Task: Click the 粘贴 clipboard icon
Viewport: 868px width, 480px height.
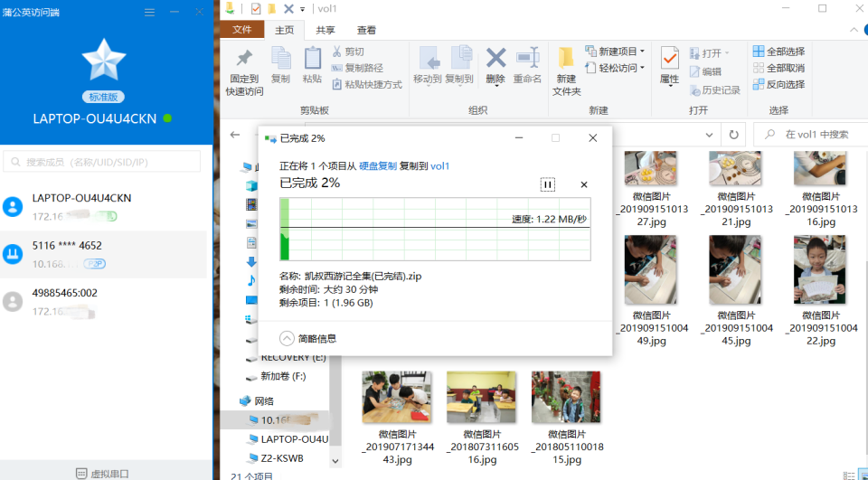Action: (x=312, y=58)
